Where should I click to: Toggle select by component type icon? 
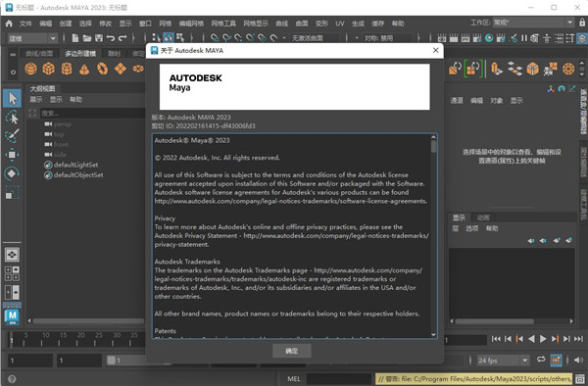[180, 38]
